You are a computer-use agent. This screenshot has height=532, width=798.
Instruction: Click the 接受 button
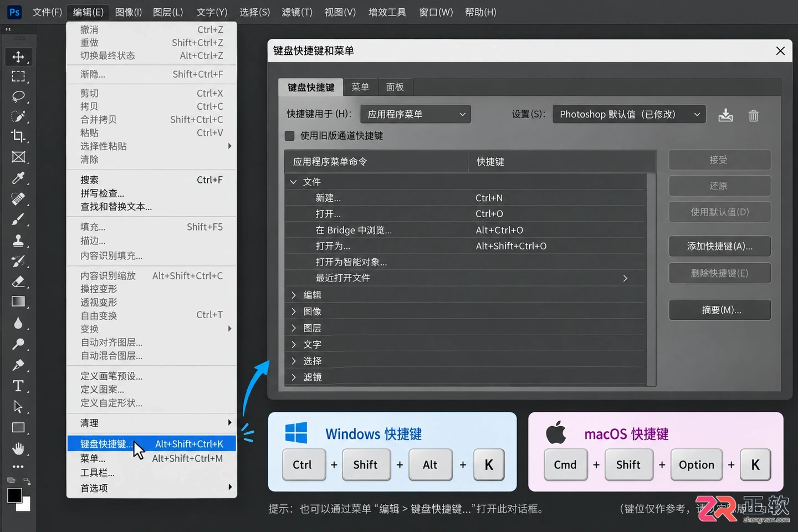(720, 160)
